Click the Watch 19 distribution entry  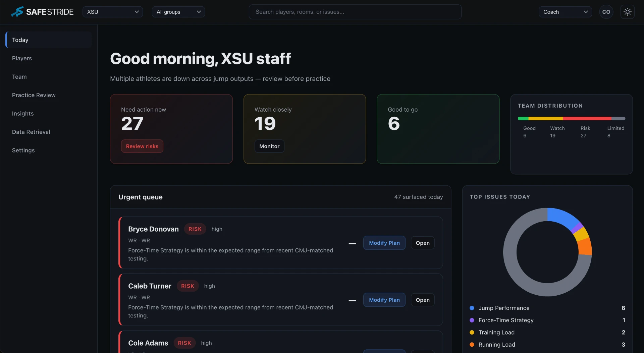pyautogui.click(x=557, y=132)
